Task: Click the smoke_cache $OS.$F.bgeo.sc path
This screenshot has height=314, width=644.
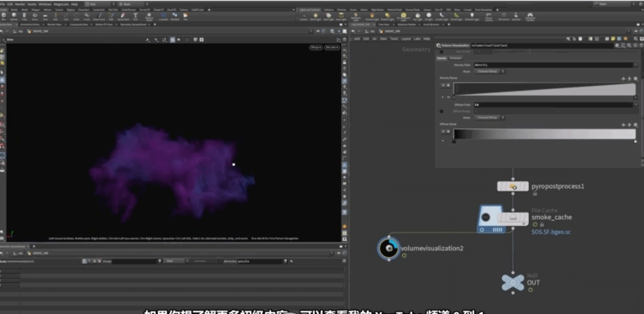Action: tap(551, 232)
